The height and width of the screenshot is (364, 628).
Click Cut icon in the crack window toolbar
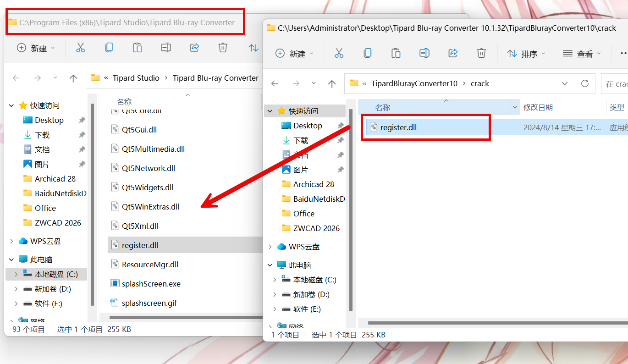[339, 53]
